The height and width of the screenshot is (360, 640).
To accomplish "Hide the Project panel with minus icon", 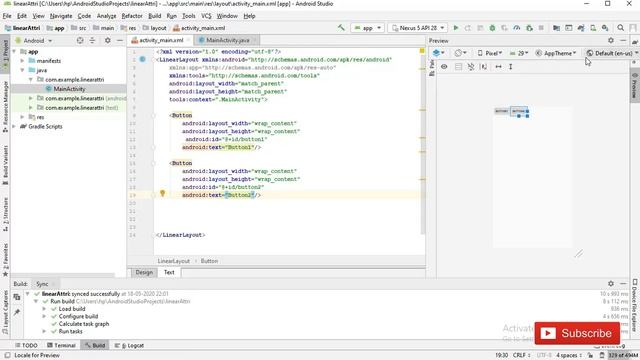I will pos(120,40).
